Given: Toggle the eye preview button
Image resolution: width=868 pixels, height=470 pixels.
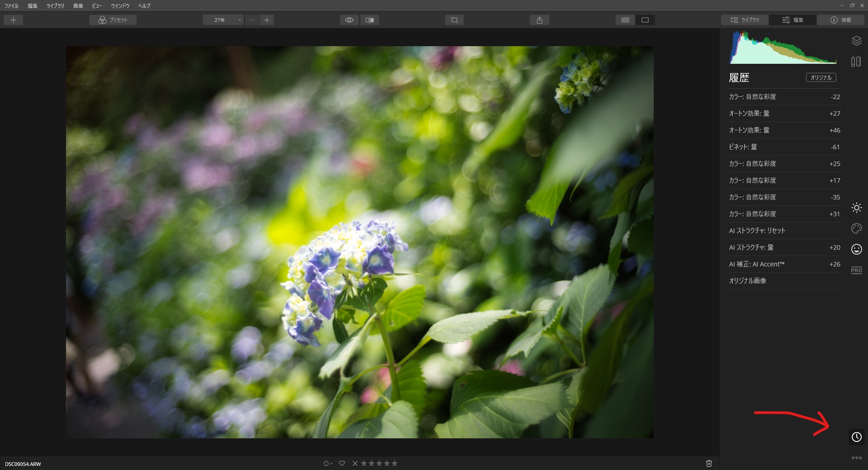Looking at the screenshot, I should (349, 20).
